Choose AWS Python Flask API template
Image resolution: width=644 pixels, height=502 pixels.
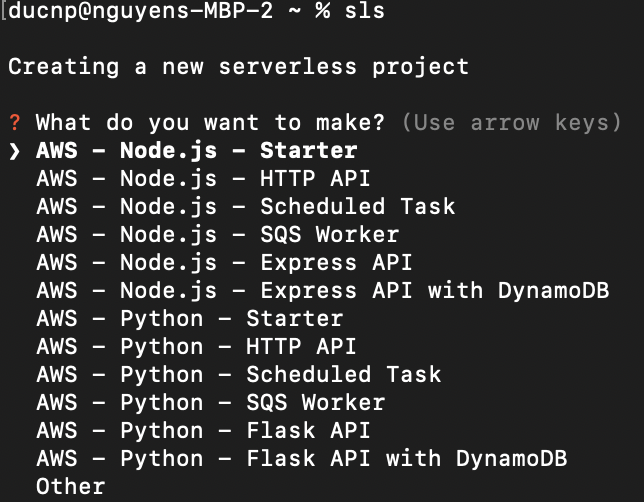coord(203,431)
